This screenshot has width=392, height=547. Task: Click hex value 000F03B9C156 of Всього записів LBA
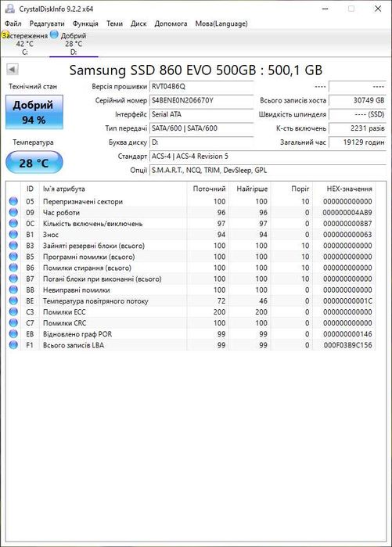347,345
